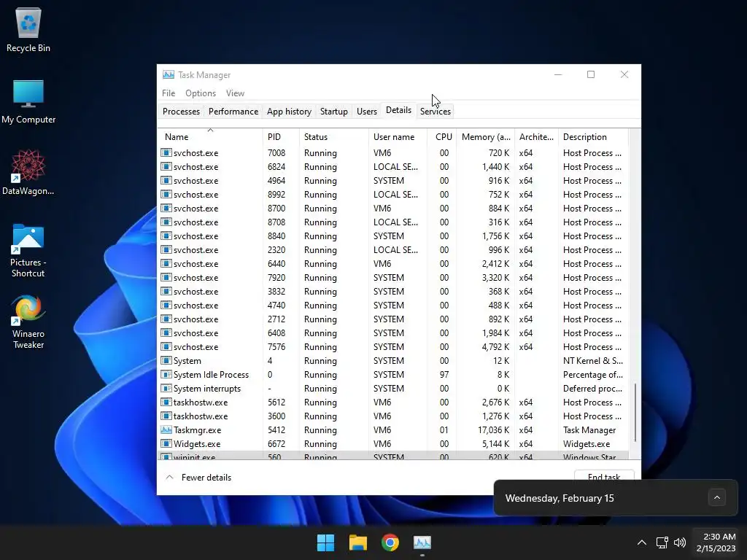
Task: Select the svchost.exe row with PID 7920
Action: pos(393,278)
